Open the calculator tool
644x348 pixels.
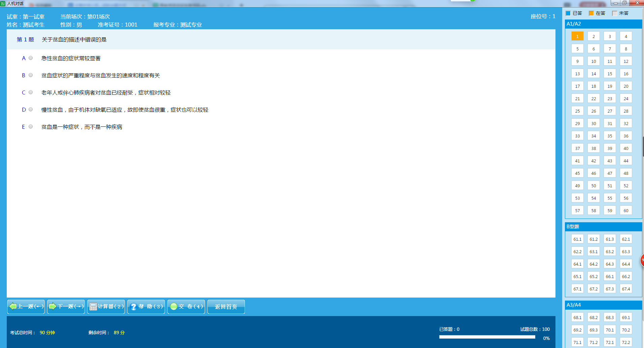click(106, 307)
